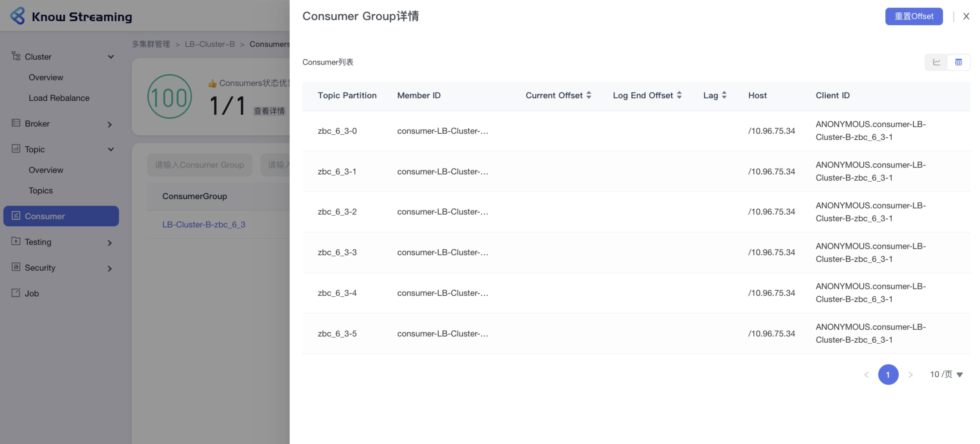Image resolution: width=980 pixels, height=444 pixels.
Task: Sort by Lag column
Action: tap(724, 95)
